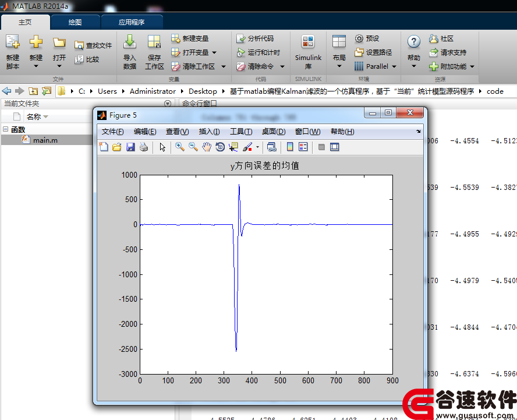
Task: Dock Figure 5 with the corner arrow
Action: coord(418,131)
